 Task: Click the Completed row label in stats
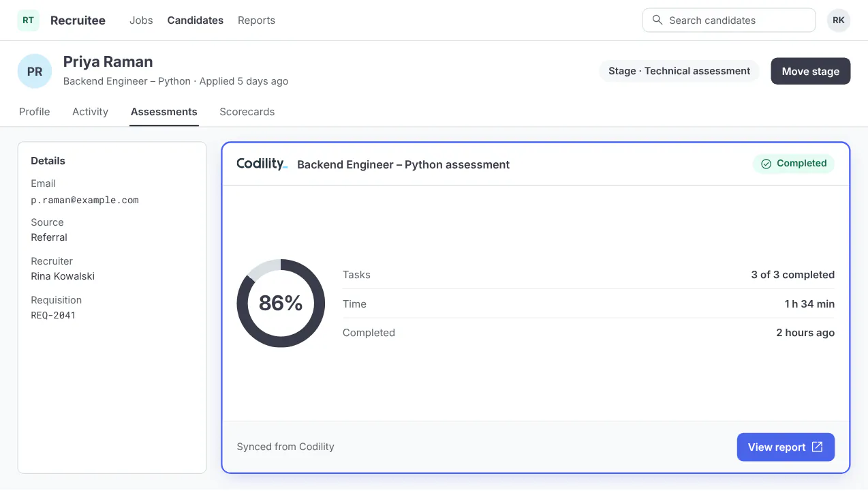pos(369,333)
